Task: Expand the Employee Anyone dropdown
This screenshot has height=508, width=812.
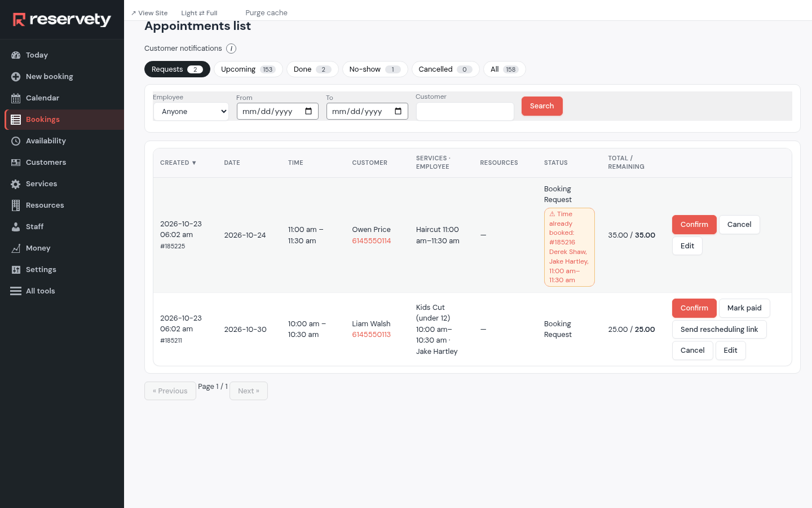Action: (x=191, y=111)
